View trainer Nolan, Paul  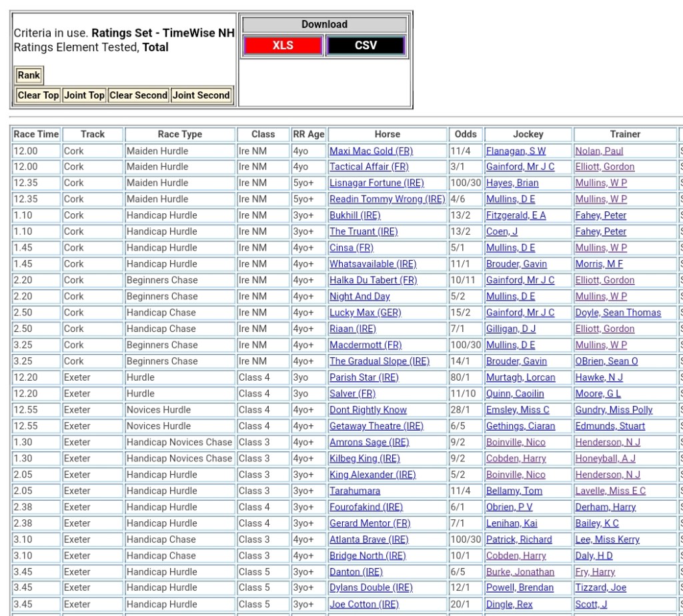[599, 151]
